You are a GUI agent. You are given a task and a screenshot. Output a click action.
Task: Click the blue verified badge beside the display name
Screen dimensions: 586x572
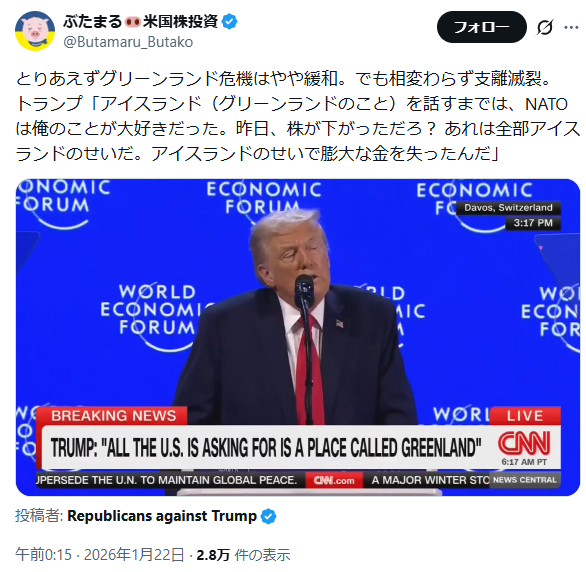click(229, 22)
